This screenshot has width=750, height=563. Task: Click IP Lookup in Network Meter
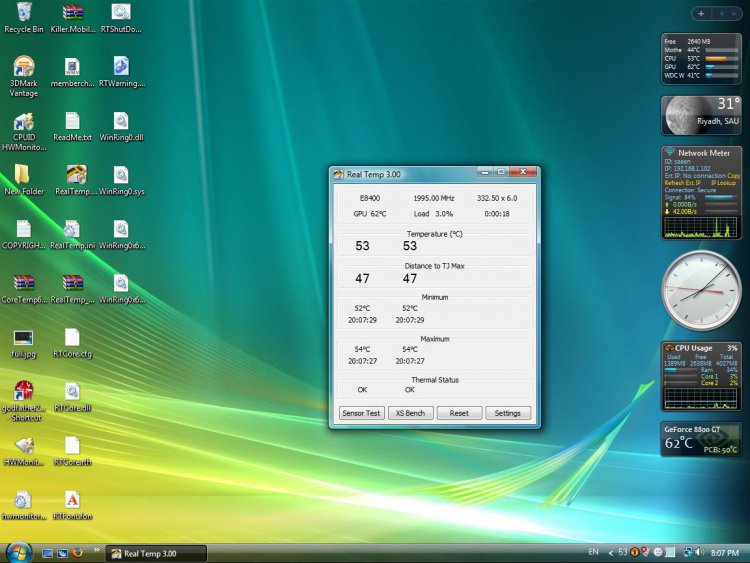coord(723,183)
